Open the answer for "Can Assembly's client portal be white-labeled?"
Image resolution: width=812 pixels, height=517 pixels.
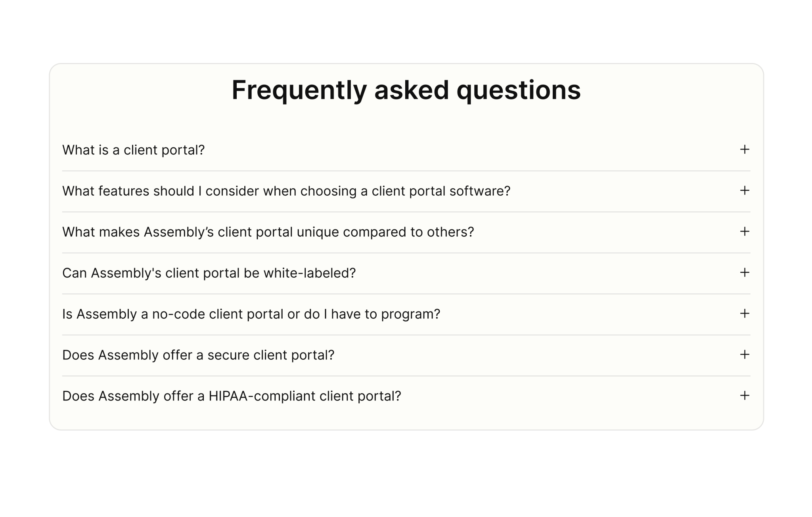click(745, 273)
